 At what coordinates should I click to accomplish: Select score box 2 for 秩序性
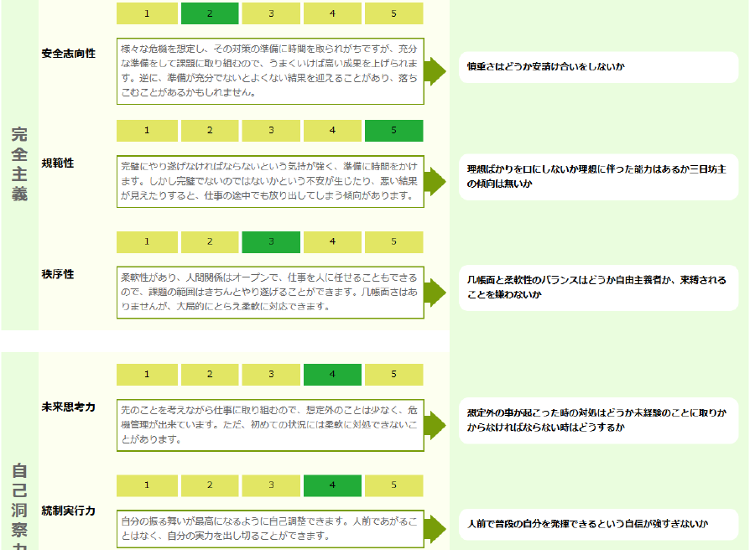[210, 242]
